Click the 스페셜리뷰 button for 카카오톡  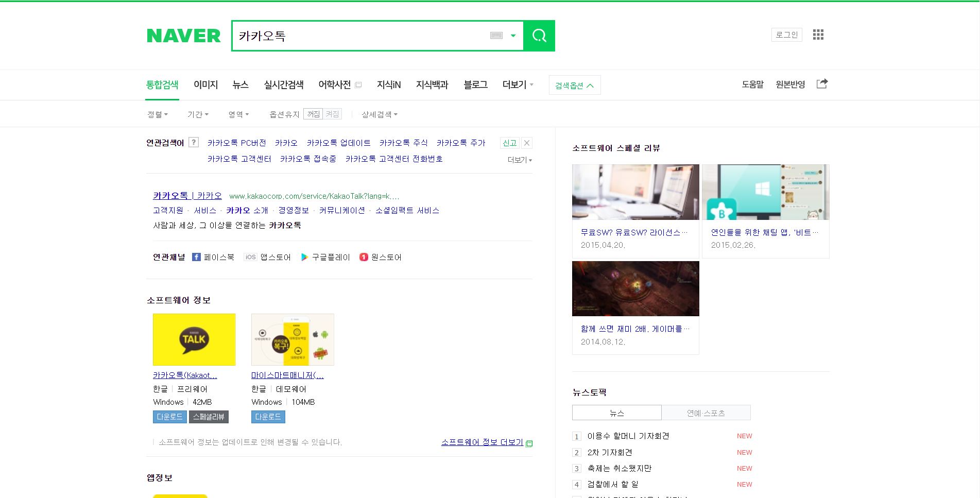tap(209, 417)
